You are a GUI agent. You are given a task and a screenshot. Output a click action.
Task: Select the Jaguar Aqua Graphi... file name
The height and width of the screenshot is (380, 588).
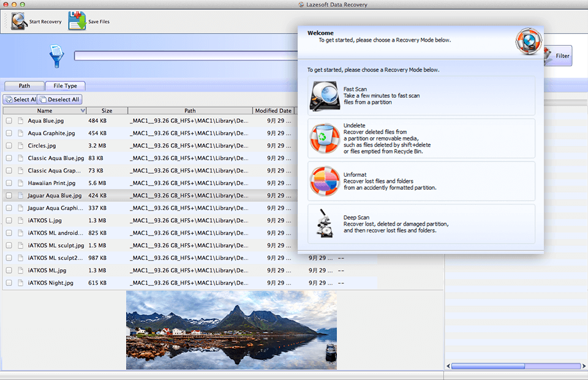[x=56, y=208]
